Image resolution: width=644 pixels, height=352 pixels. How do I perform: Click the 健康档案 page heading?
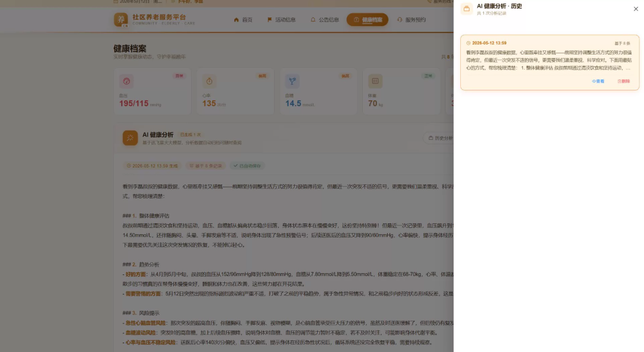coord(130,49)
